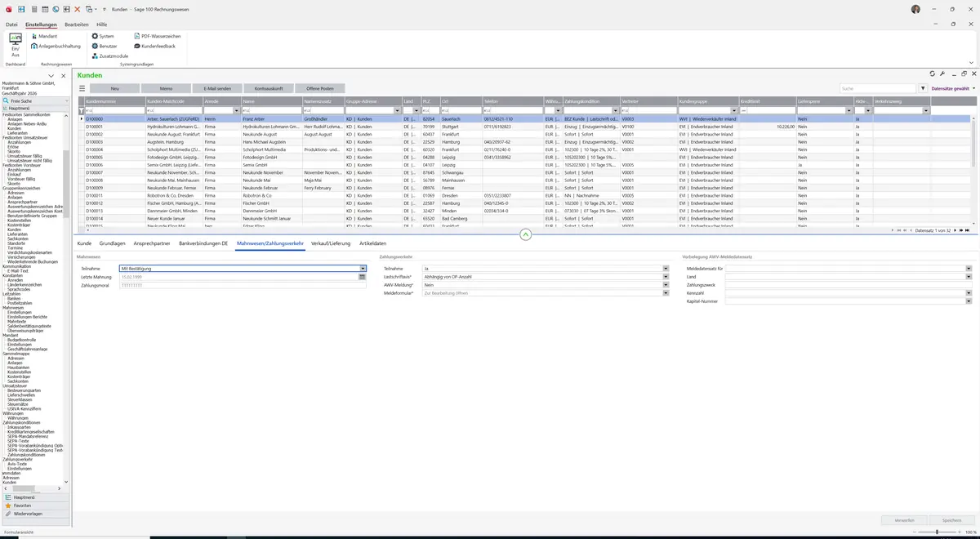
Task: Click user profile avatar in title bar
Action: [915, 9]
